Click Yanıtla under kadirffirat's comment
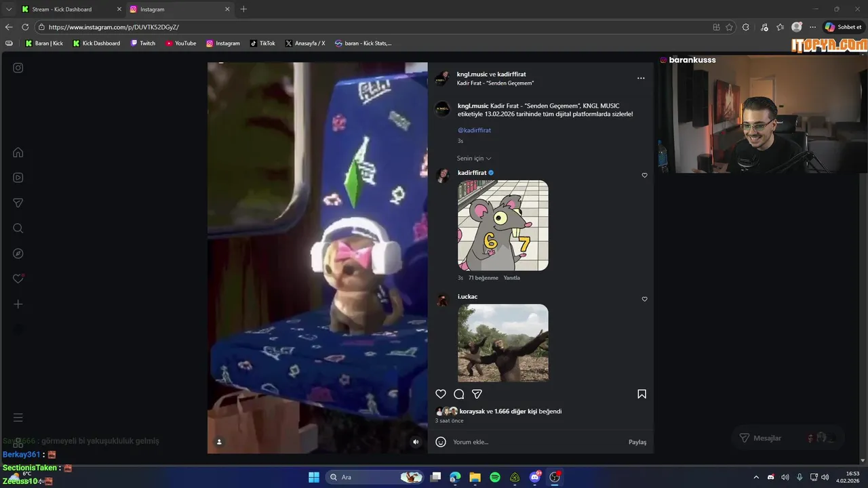This screenshot has height=488, width=868. (511, 278)
